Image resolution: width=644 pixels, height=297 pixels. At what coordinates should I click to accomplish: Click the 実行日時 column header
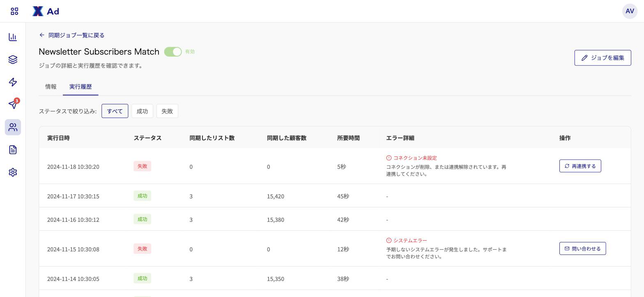coord(58,138)
